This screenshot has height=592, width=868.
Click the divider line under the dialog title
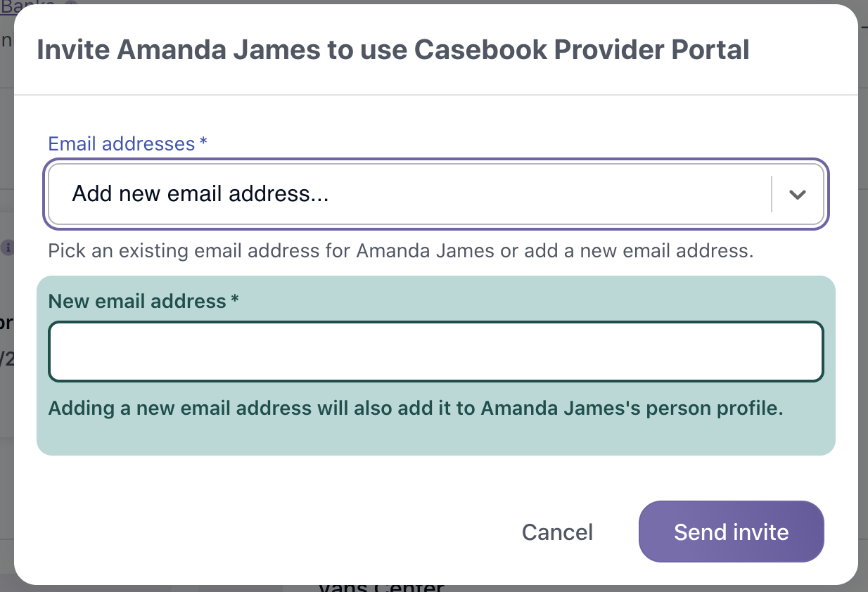(x=435, y=94)
